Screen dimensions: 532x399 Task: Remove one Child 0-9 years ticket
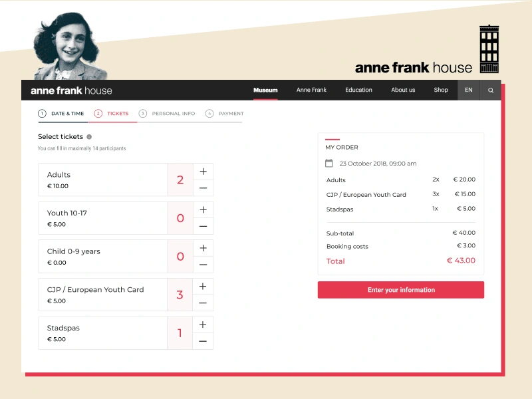click(203, 265)
